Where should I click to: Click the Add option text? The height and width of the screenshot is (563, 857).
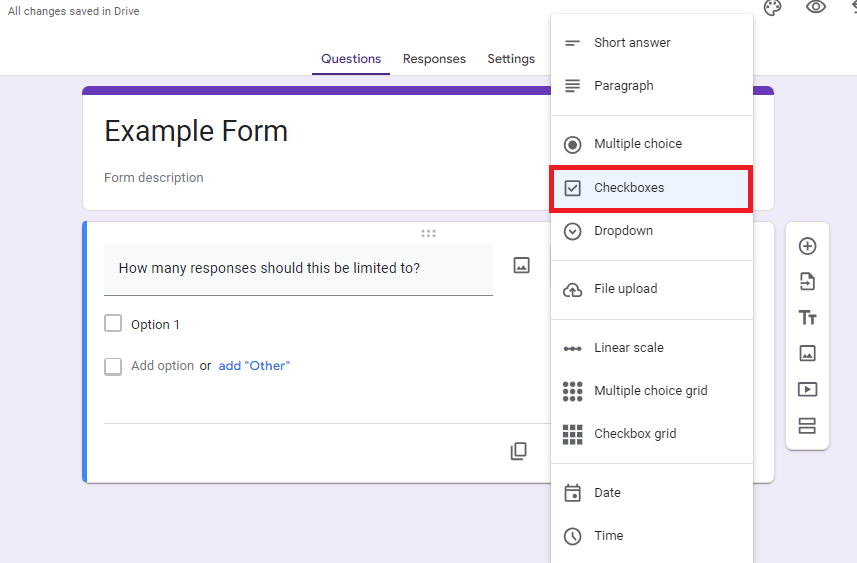[x=162, y=366]
